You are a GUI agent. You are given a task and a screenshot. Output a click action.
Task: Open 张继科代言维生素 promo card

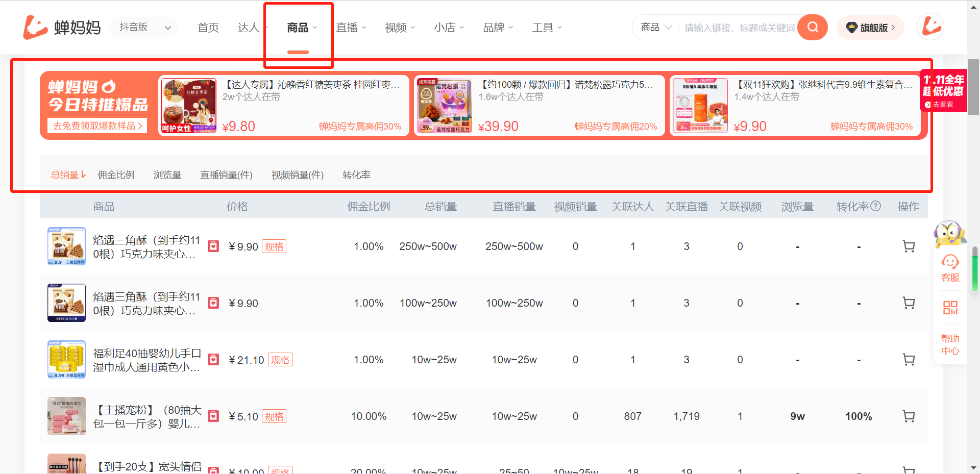tap(795, 106)
